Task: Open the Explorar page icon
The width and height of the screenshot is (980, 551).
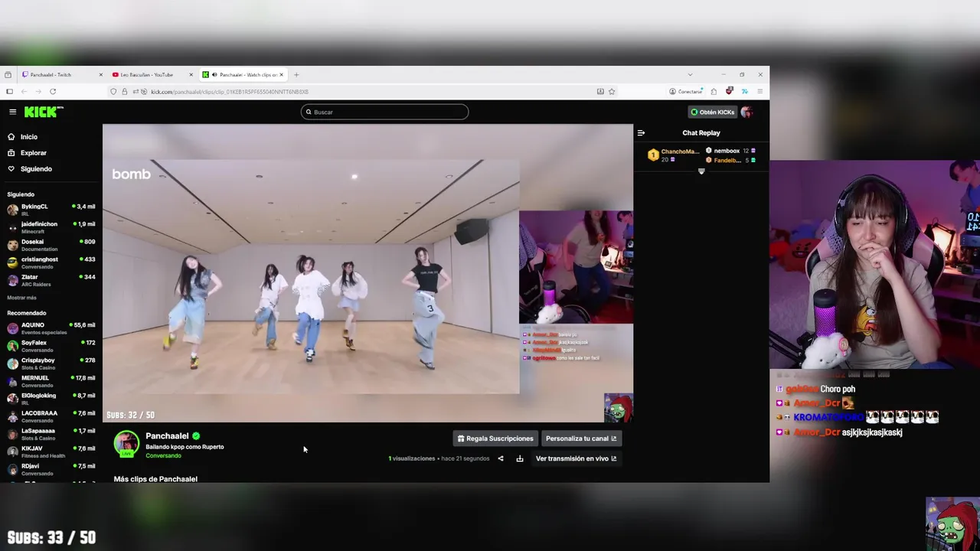Action: [x=11, y=153]
